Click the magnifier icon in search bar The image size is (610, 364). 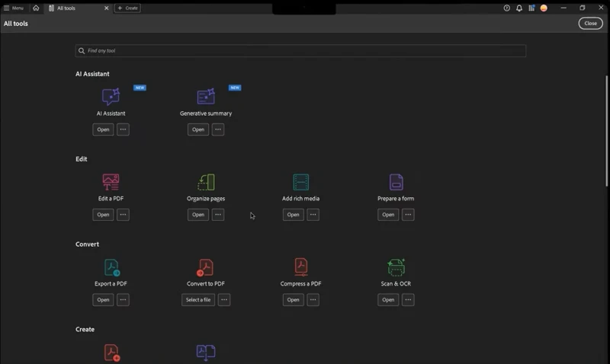[82, 50]
